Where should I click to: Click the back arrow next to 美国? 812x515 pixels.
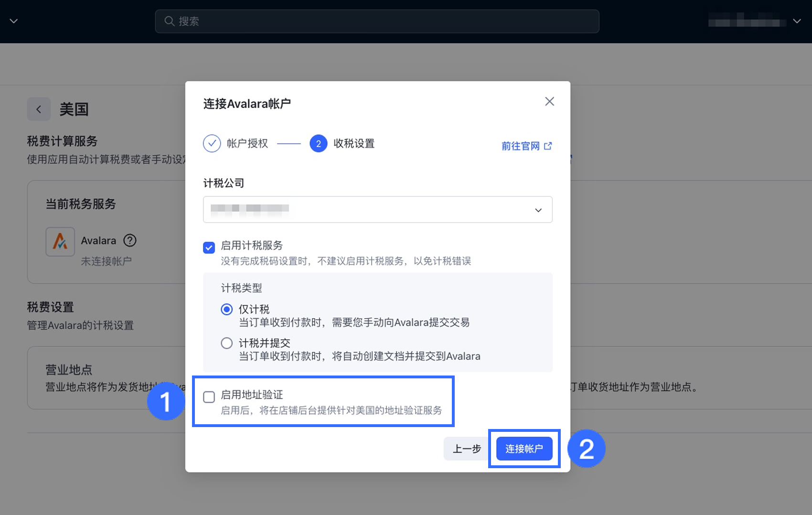pos(39,109)
